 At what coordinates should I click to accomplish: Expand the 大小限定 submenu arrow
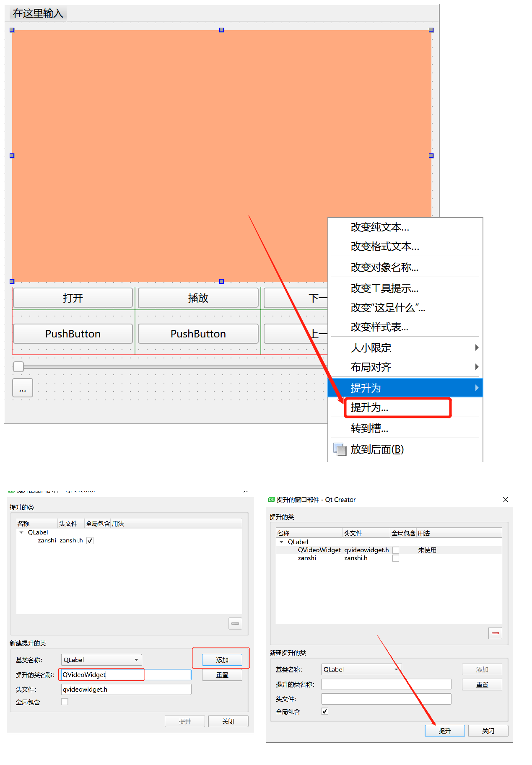pos(477,347)
